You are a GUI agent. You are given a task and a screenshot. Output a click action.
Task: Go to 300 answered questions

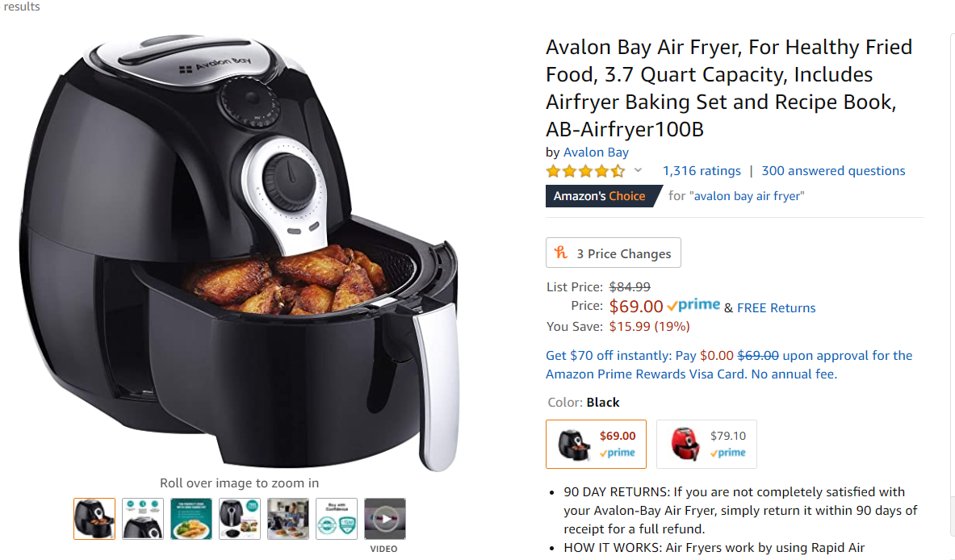click(833, 171)
